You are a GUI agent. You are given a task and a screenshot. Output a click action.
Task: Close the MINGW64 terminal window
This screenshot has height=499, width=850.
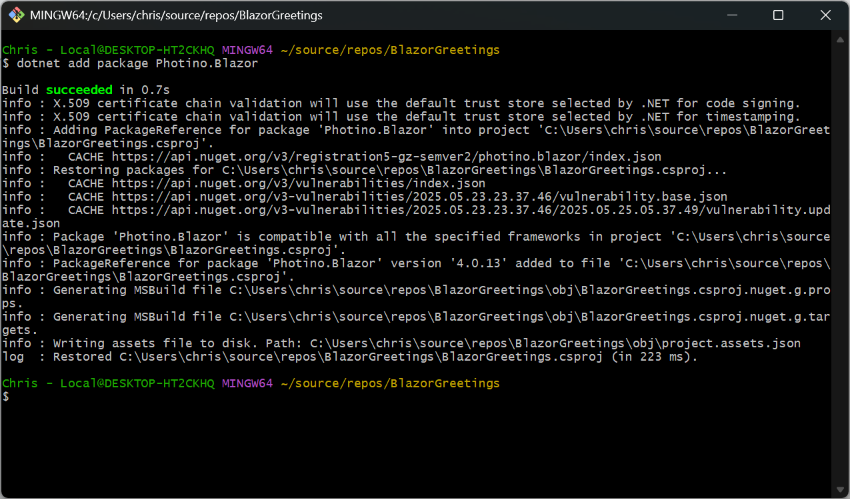[x=824, y=15]
